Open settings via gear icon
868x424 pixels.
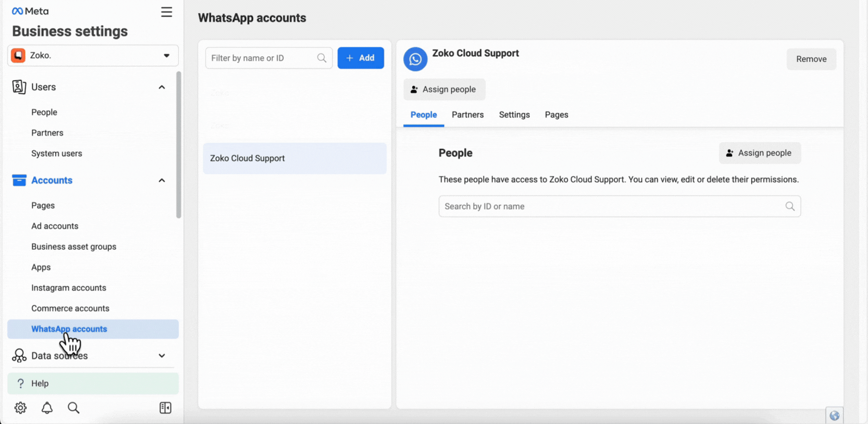(20, 408)
